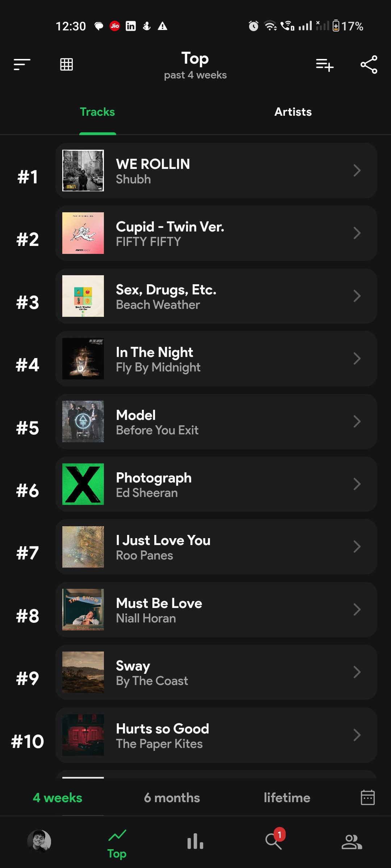The height and width of the screenshot is (868, 391).
Task: Switch to the Artists tab
Action: pyautogui.click(x=293, y=112)
